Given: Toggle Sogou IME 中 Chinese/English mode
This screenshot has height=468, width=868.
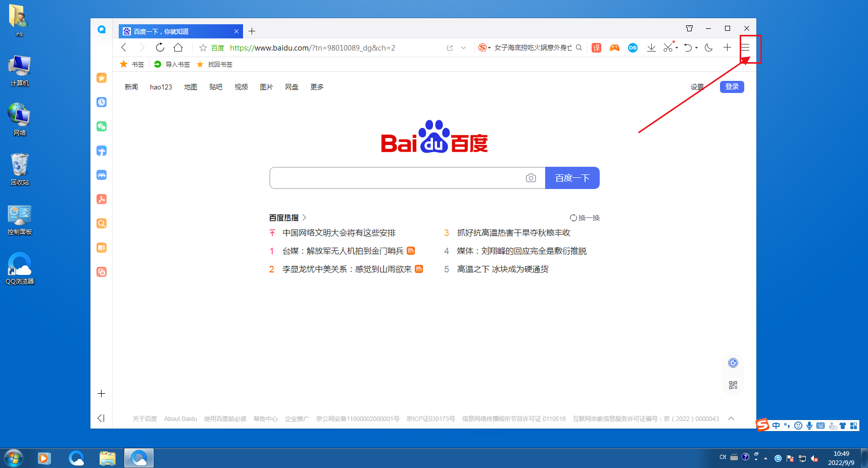Looking at the screenshot, I should (776, 426).
